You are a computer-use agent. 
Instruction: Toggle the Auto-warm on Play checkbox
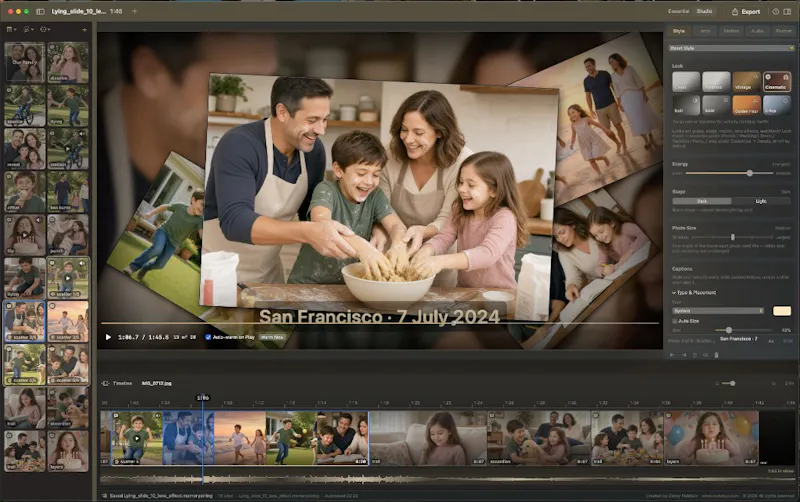click(208, 337)
